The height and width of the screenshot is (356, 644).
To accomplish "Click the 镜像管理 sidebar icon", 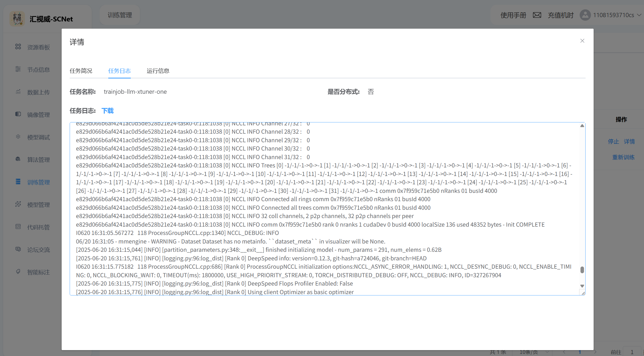I will coord(18,114).
